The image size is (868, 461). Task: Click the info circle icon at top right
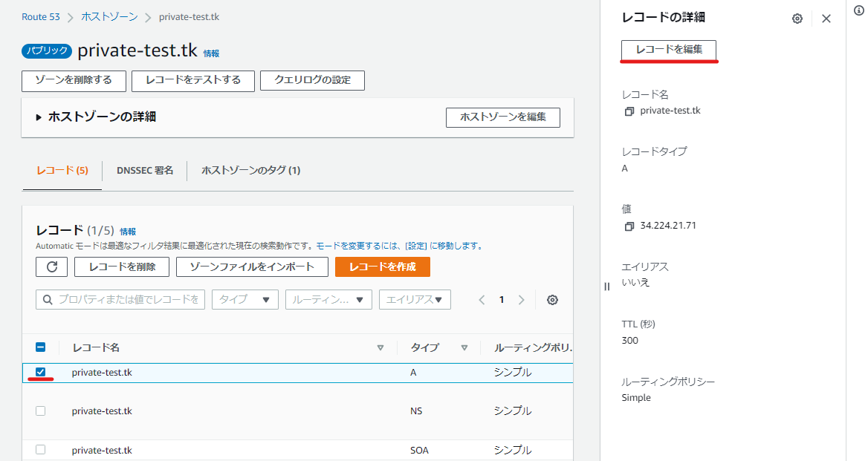[x=858, y=10]
